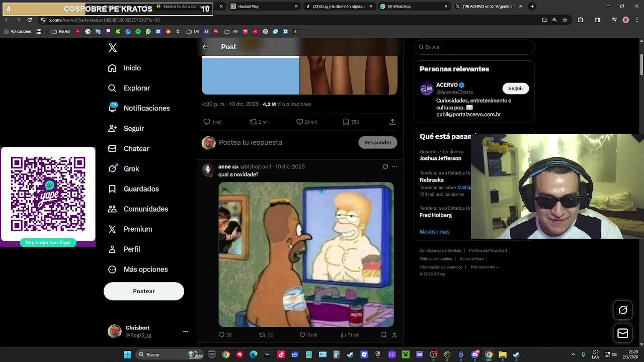This screenshot has height=362, width=644.
Task: Expand Más opciones footer link
Action: [x=485, y=267]
